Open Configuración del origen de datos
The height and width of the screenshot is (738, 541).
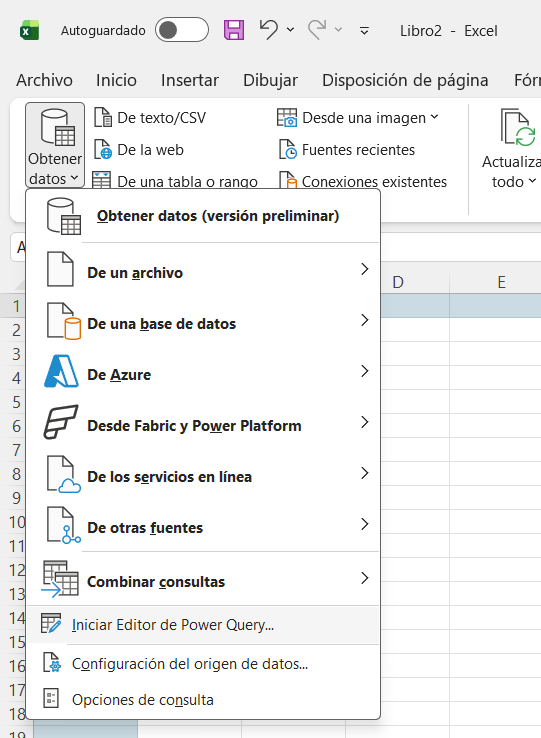click(x=203, y=664)
